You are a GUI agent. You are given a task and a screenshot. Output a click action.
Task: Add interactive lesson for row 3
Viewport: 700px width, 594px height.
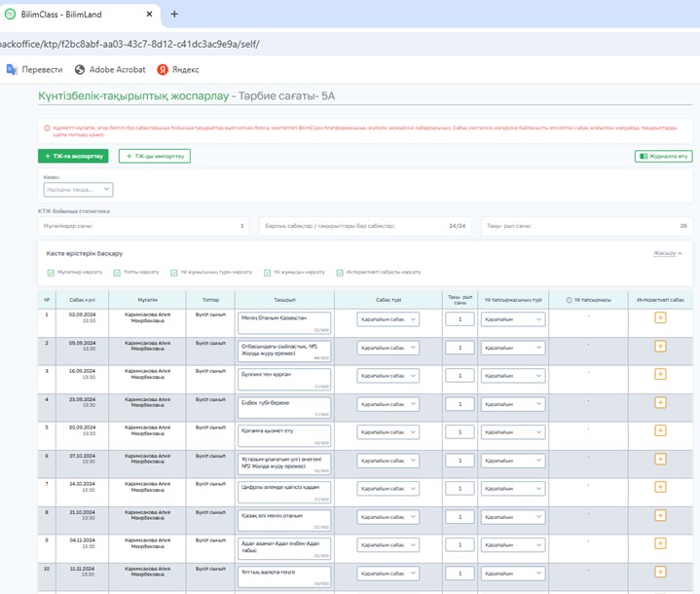pyautogui.click(x=660, y=374)
